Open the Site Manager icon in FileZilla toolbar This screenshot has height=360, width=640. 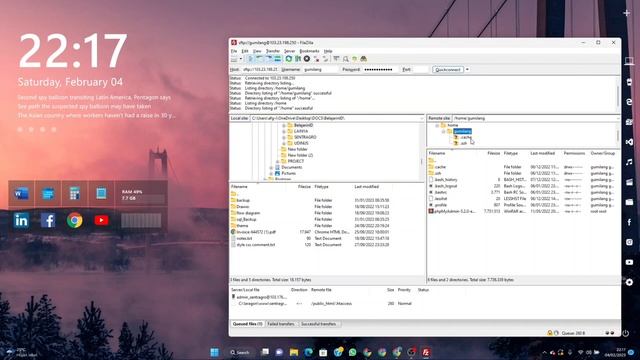(x=234, y=59)
